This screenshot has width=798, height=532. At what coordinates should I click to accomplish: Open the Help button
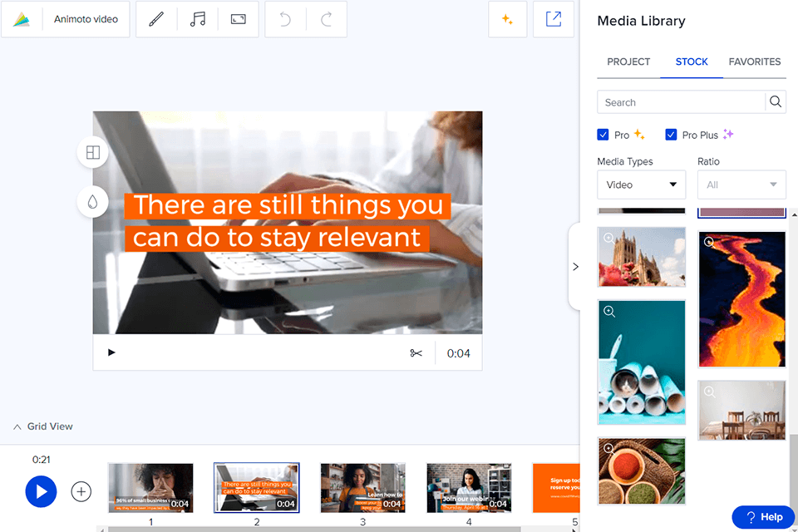(x=763, y=517)
